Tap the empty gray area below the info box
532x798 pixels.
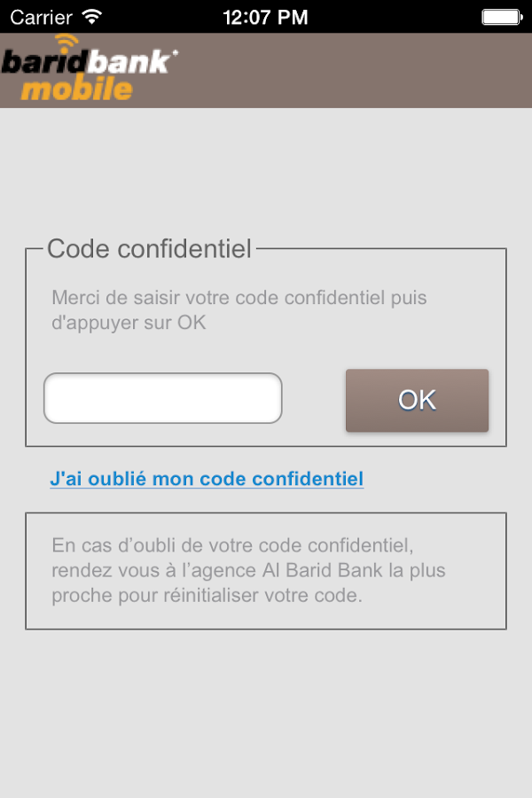point(266,709)
